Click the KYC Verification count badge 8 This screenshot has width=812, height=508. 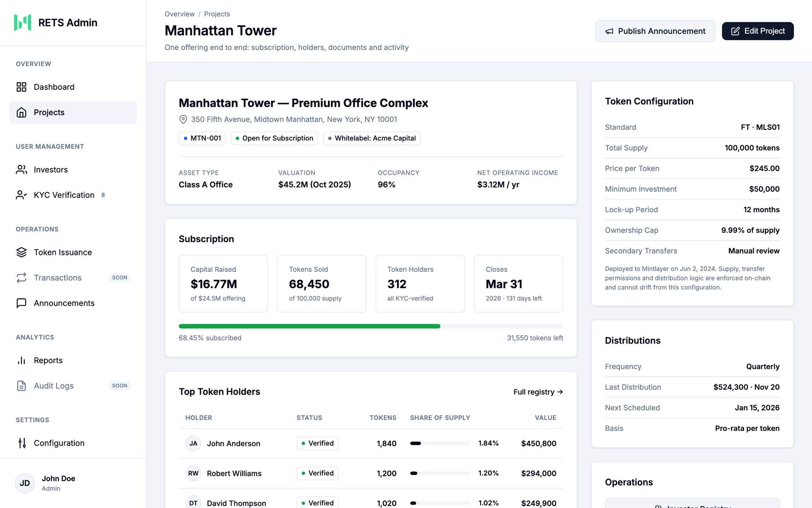pyautogui.click(x=103, y=195)
